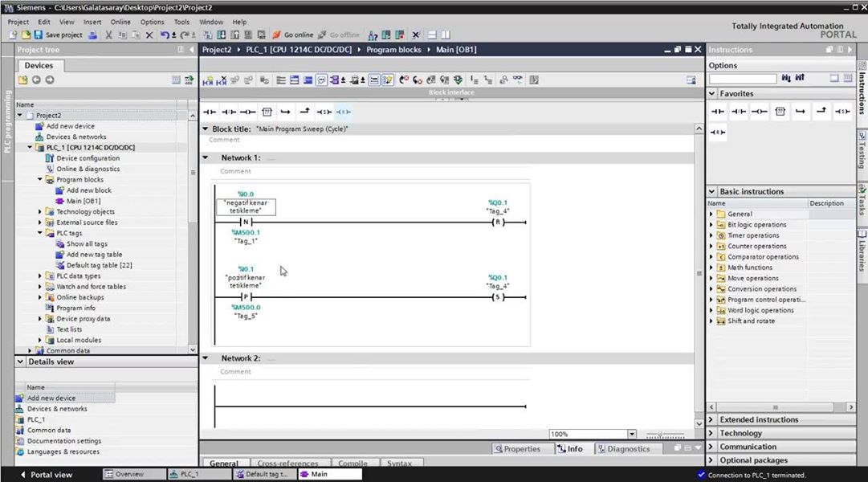Insert an output coil from editor favorites bar
Viewport: 868px width, 482px height.
point(247,112)
